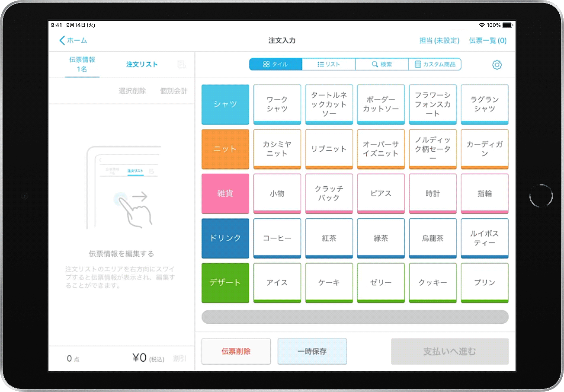Tap the Wi-Fi status icon
Viewport: 564px width, 392px height.
tap(482, 25)
